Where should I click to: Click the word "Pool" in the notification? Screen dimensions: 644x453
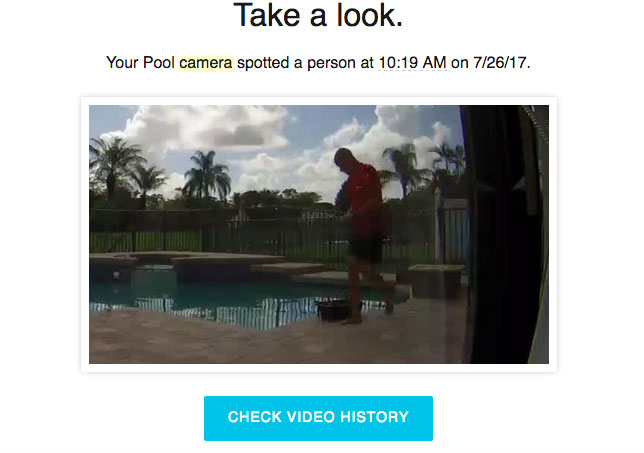(159, 63)
